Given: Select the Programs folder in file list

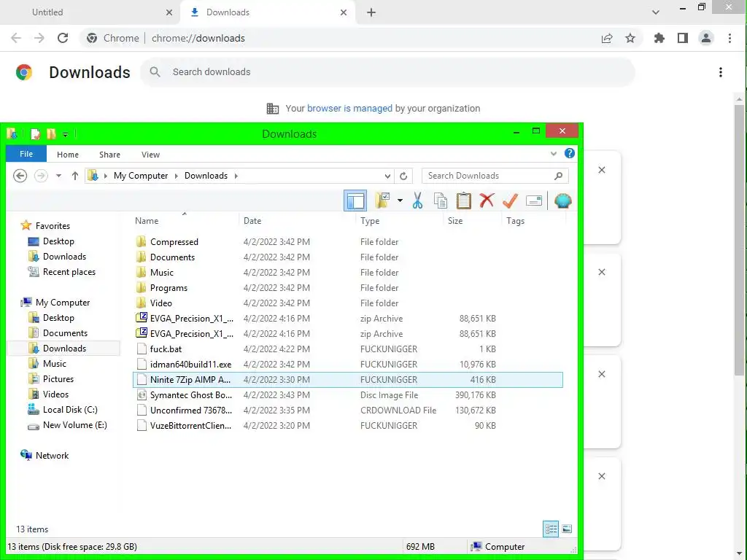Looking at the screenshot, I should [348, 287].
